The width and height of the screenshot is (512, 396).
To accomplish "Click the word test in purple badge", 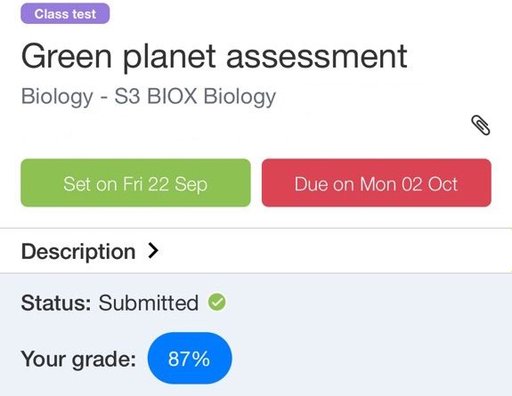I will pyautogui.click(x=84, y=14).
